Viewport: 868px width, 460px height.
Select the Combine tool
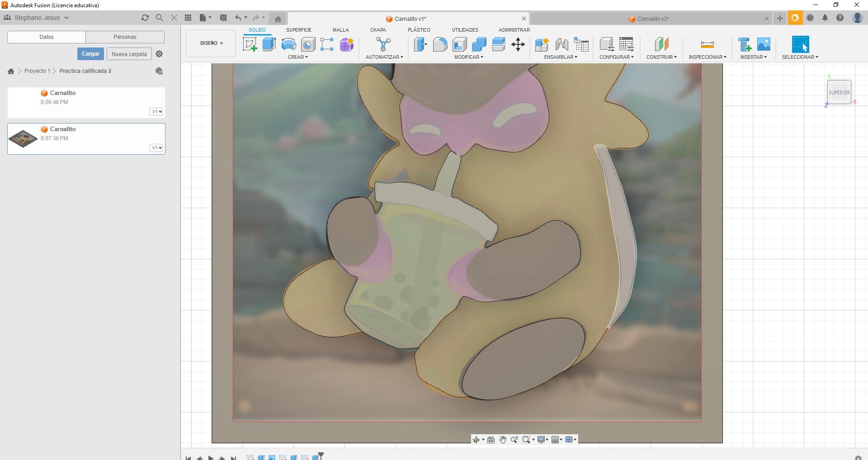[479, 44]
